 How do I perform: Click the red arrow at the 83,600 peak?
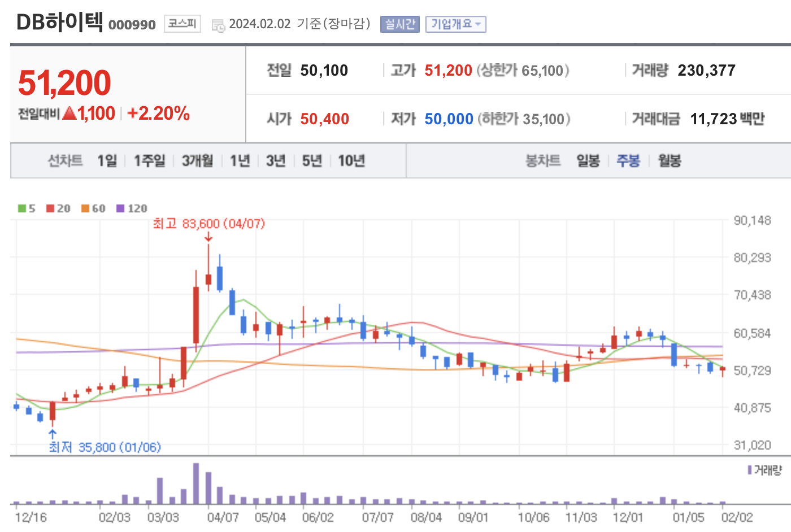coord(208,238)
